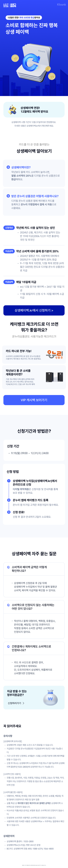This screenshot has width=68, height=868.
Task: Click the Q icon beside 받은 온누리 상품권은 question
Action: [8, 196]
